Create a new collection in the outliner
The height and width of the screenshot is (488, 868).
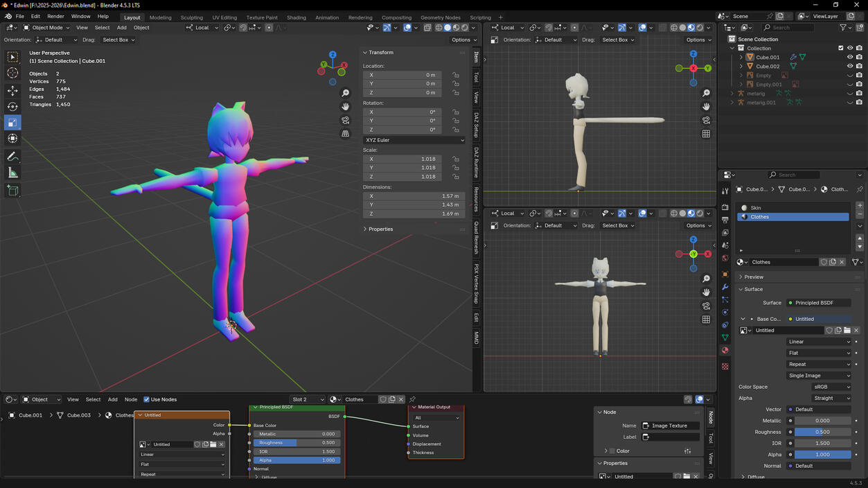click(x=860, y=28)
